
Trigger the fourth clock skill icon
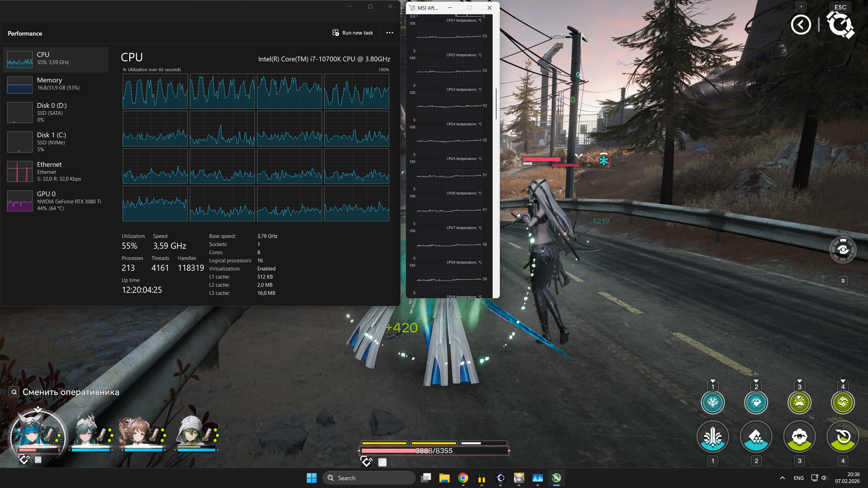(843, 437)
